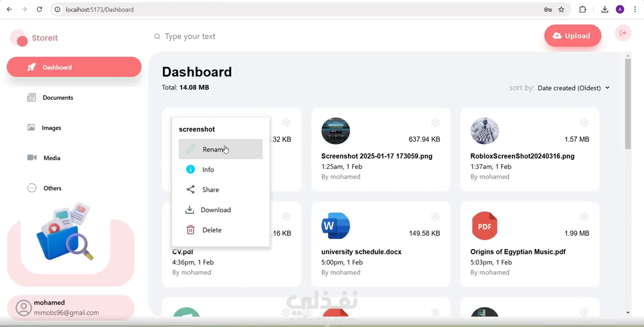Viewport: 644px width, 327px height.
Task: Open the Screenshot 2025-01-17 173059.png thumbnail
Action: pyautogui.click(x=336, y=131)
